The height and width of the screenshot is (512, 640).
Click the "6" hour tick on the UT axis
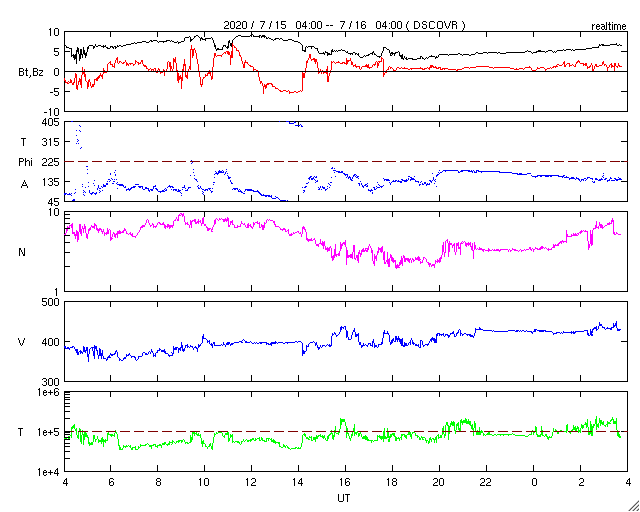111,482
